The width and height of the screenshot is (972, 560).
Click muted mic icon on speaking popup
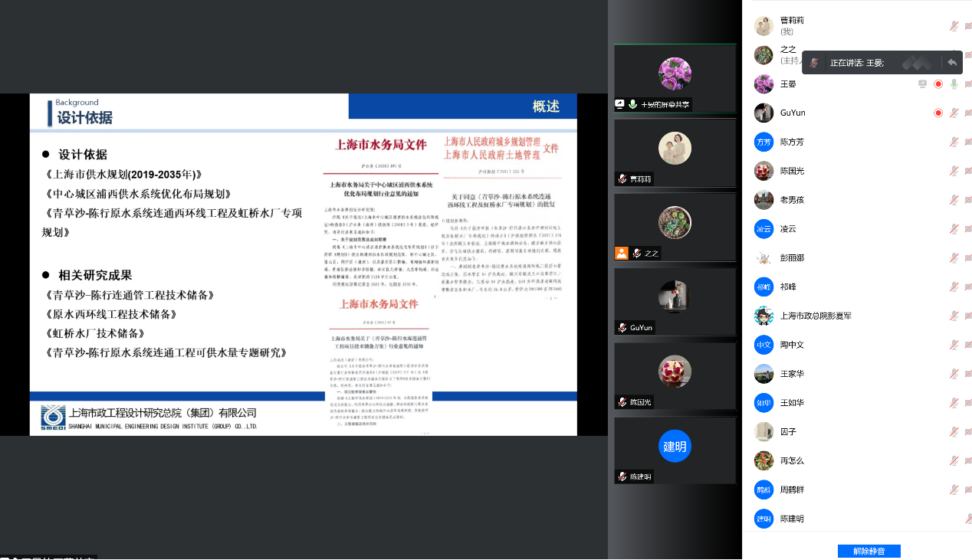tap(814, 63)
